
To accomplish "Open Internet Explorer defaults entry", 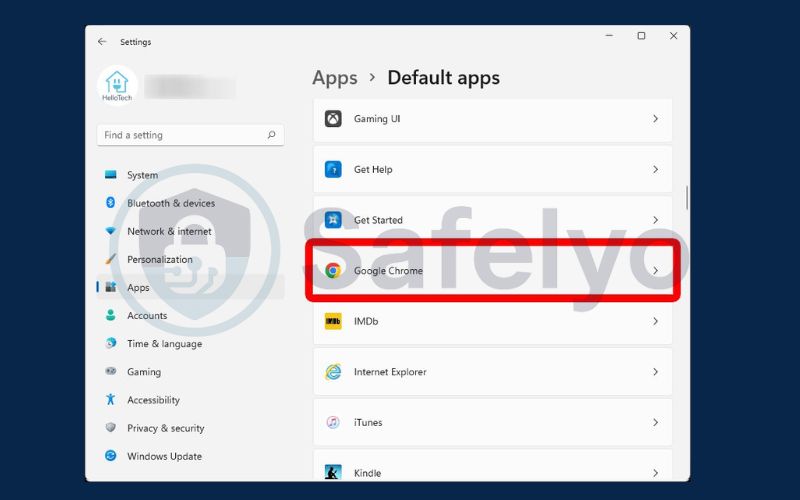I will click(x=493, y=372).
